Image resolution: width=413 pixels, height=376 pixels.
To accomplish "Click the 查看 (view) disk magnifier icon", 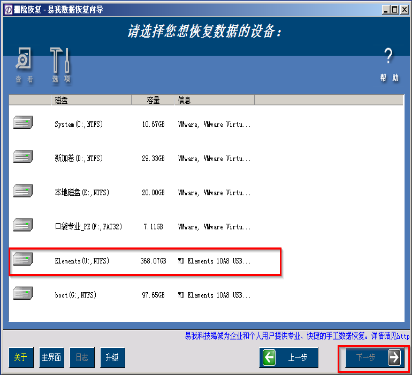I will click(24, 59).
